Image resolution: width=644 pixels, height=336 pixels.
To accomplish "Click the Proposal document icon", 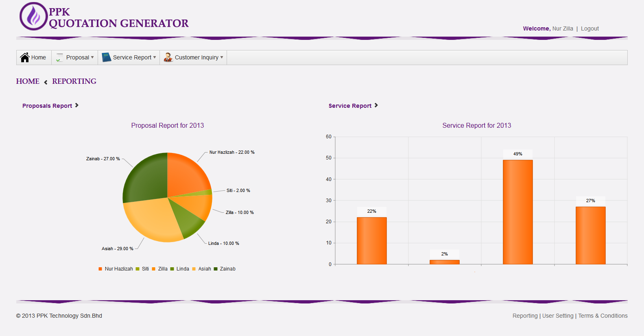I will [60, 57].
